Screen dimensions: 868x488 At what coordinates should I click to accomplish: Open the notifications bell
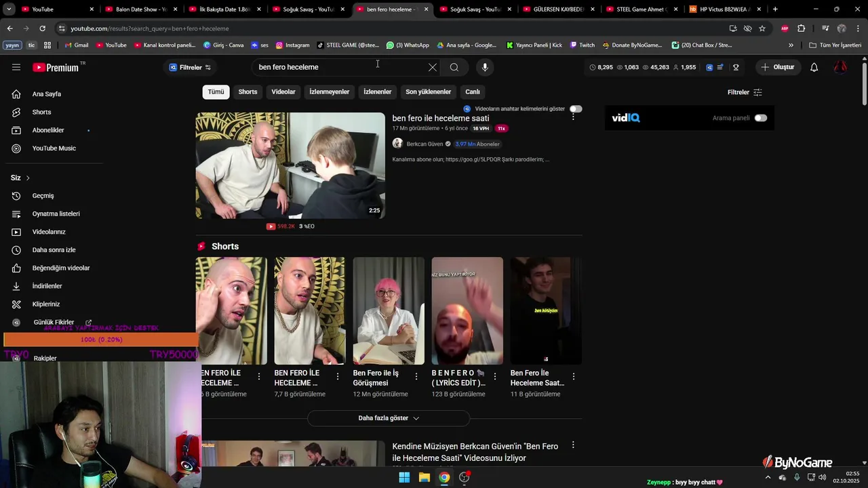coord(814,67)
